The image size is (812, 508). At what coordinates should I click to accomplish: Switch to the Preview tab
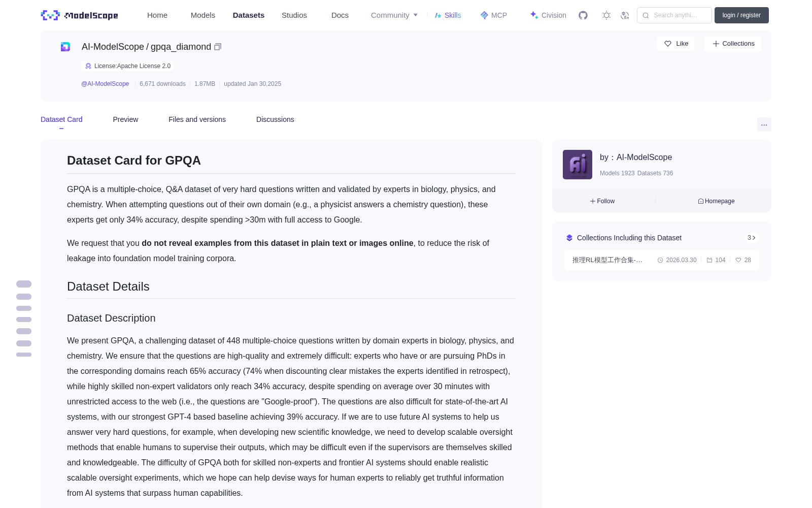point(125,119)
